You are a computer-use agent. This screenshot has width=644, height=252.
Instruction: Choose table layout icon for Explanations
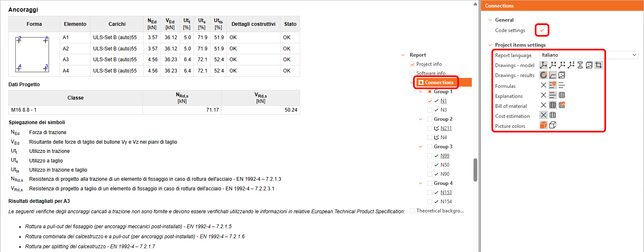pyautogui.click(x=561, y=95)
